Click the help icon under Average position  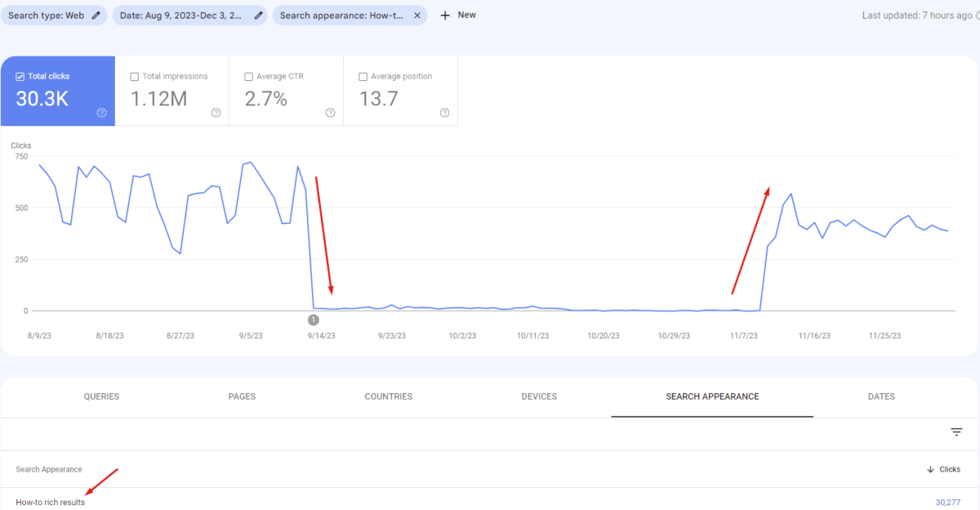click(x=443, y=112)
